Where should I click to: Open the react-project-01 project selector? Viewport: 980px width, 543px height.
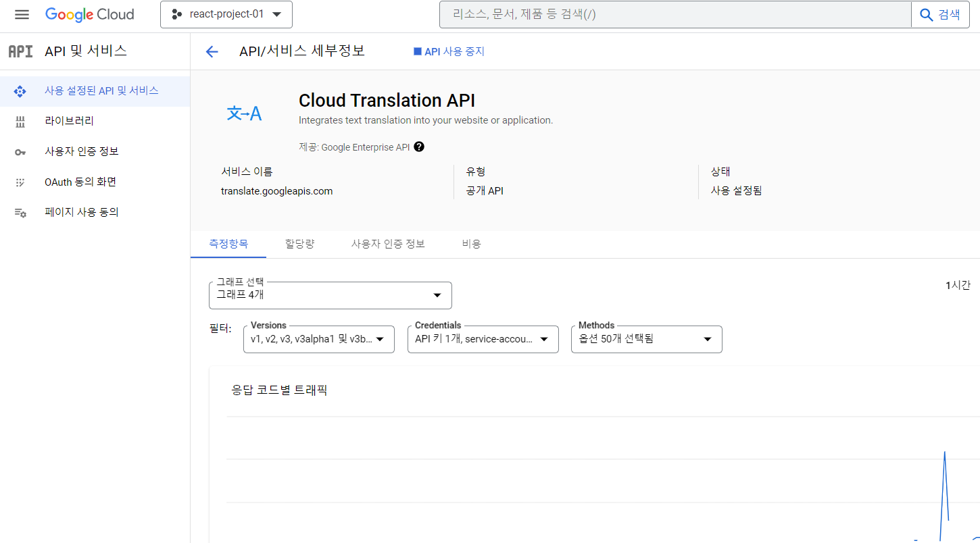(x=226, y=15)
